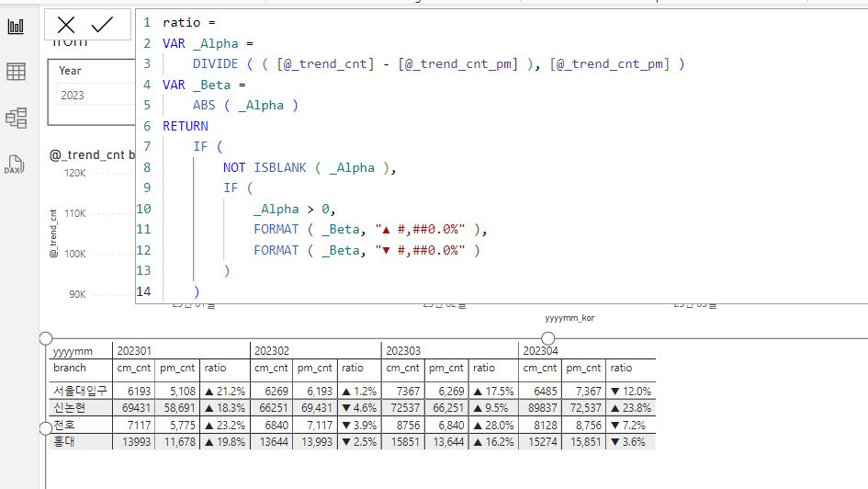
Task: Click the ▲ 28.0% ratio cell
Action: point(494,425)
